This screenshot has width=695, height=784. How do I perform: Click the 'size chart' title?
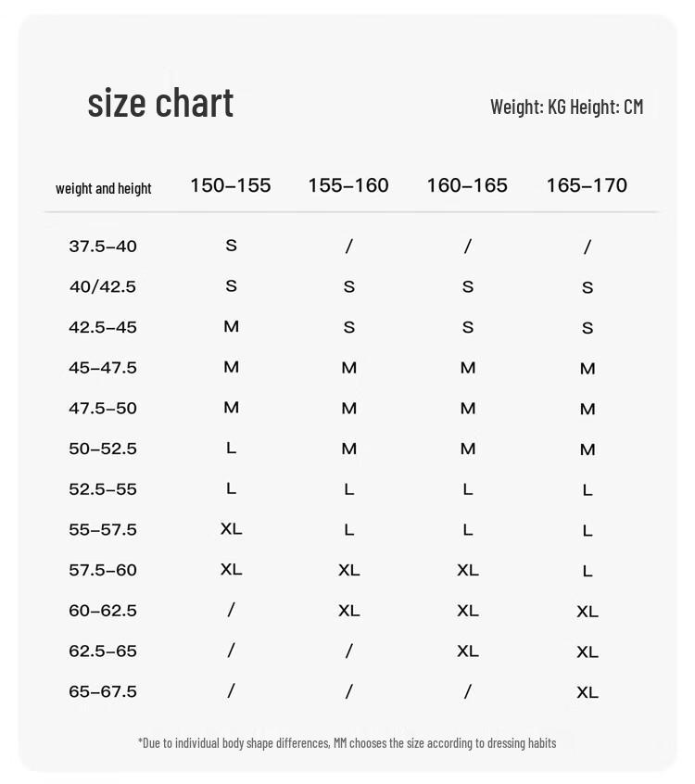click(160, 102)
